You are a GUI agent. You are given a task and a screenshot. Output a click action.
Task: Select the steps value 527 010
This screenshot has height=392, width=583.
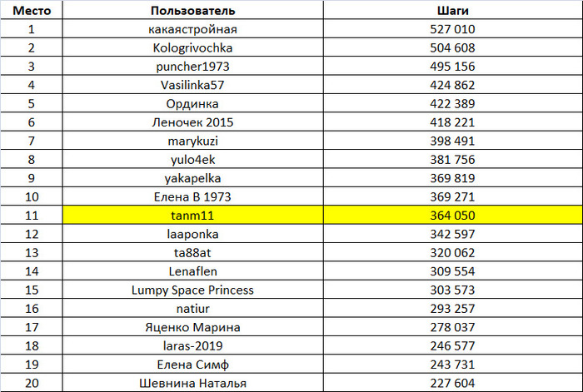click(453, 29)
